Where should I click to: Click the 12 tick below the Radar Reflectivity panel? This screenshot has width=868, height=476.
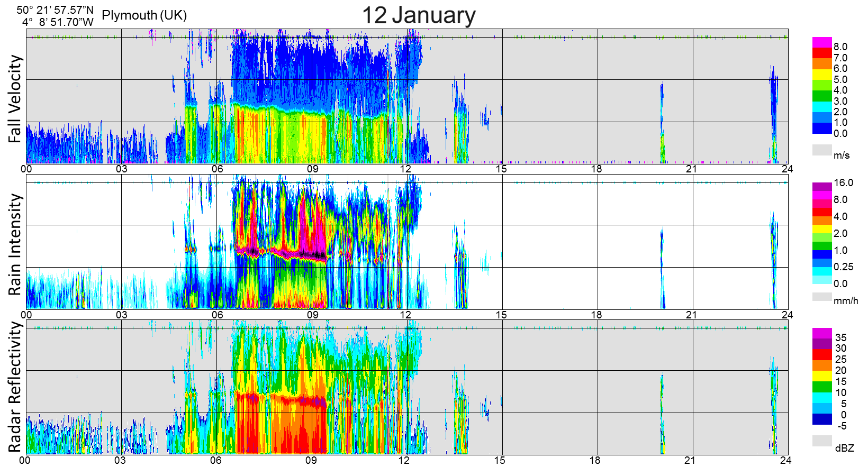pos(404,460)
